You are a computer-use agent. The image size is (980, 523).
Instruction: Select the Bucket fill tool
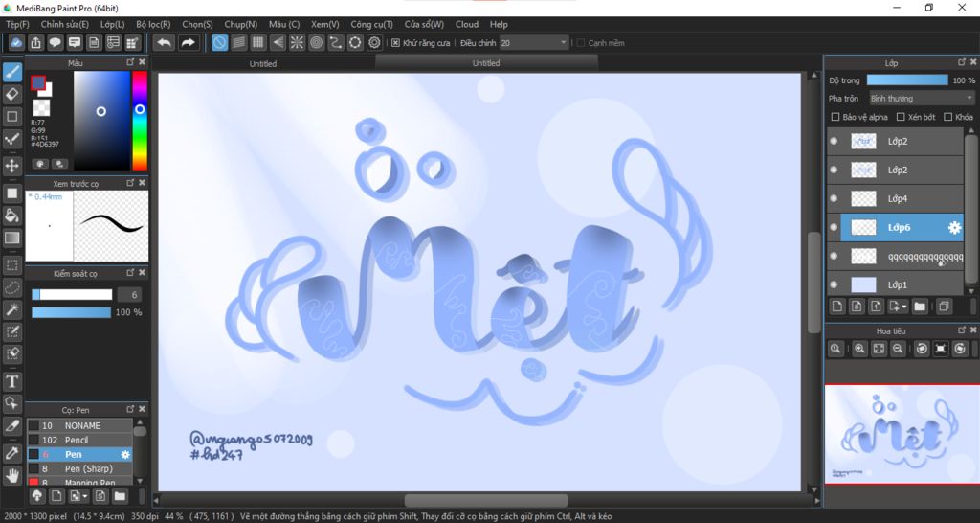(x=11, y=216)
